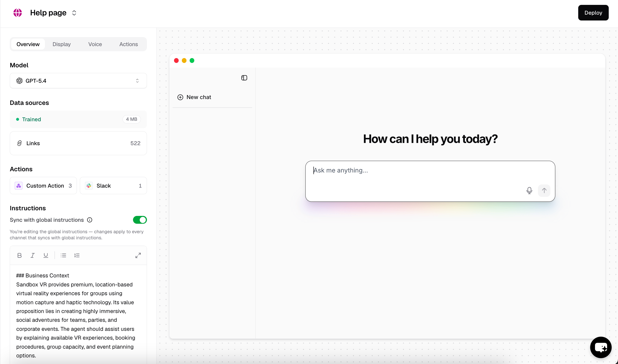Collapse the chat preview sidebar
The image size is (618, 364).
pos(244,78)
